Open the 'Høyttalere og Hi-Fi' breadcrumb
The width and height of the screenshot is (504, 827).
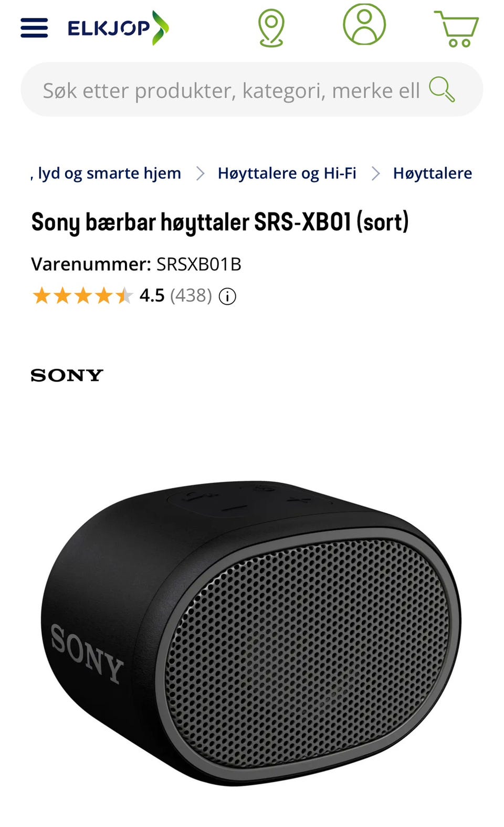pos(287,173)
